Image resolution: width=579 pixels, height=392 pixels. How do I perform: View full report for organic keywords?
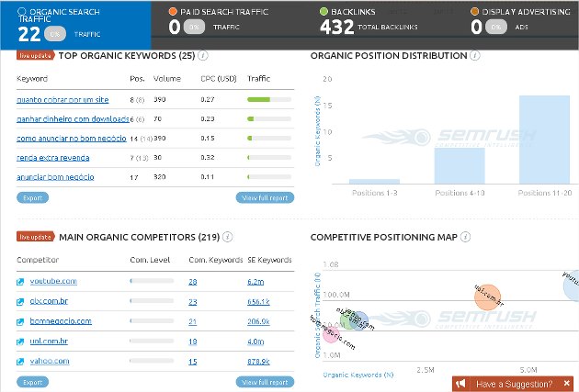265,197
